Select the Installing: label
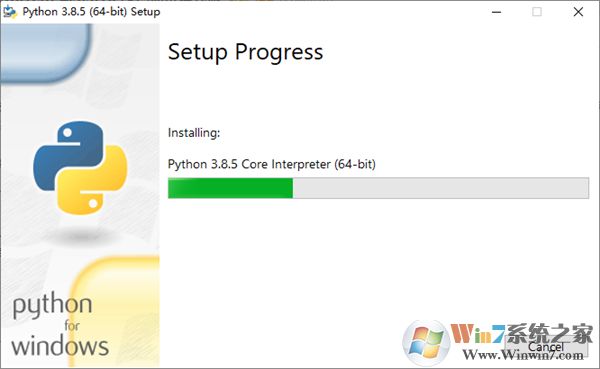 (194, 133)
